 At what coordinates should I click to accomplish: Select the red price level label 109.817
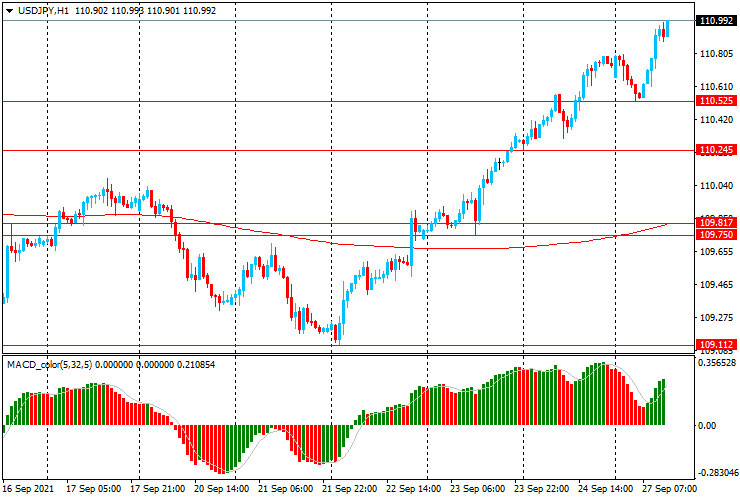(716, 223)
